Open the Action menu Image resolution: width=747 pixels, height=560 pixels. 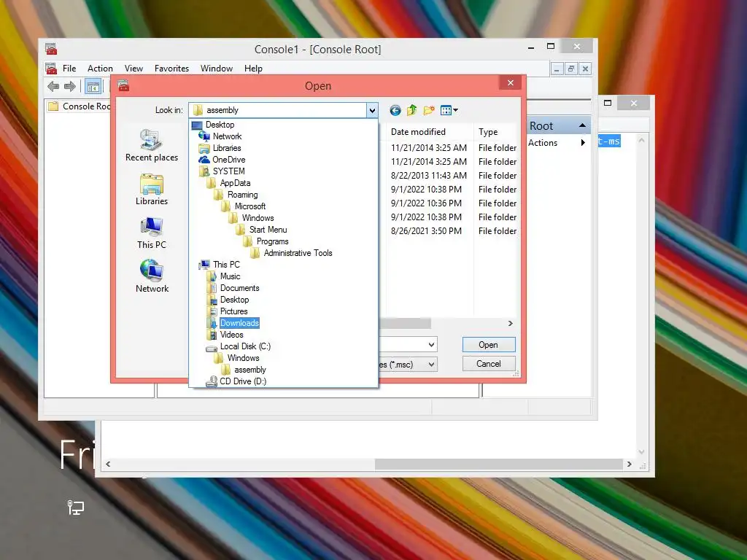pyautogui.click(x=100, y=69)
